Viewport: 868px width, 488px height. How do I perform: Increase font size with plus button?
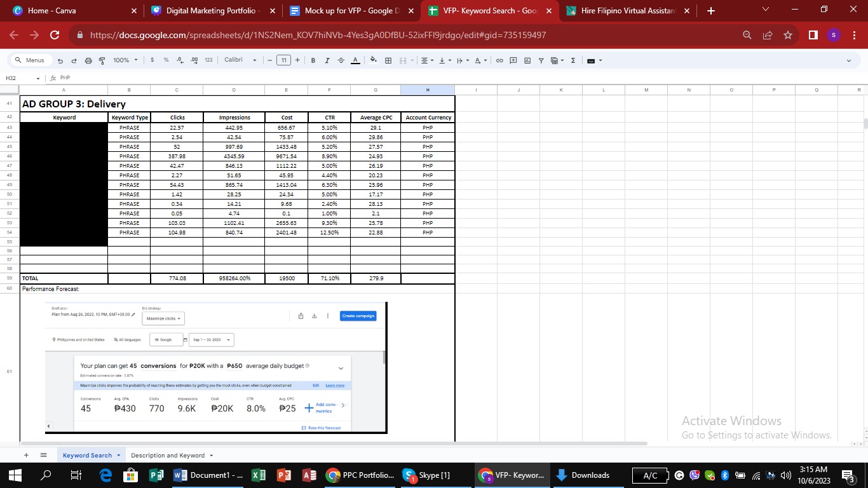point(297,60)
